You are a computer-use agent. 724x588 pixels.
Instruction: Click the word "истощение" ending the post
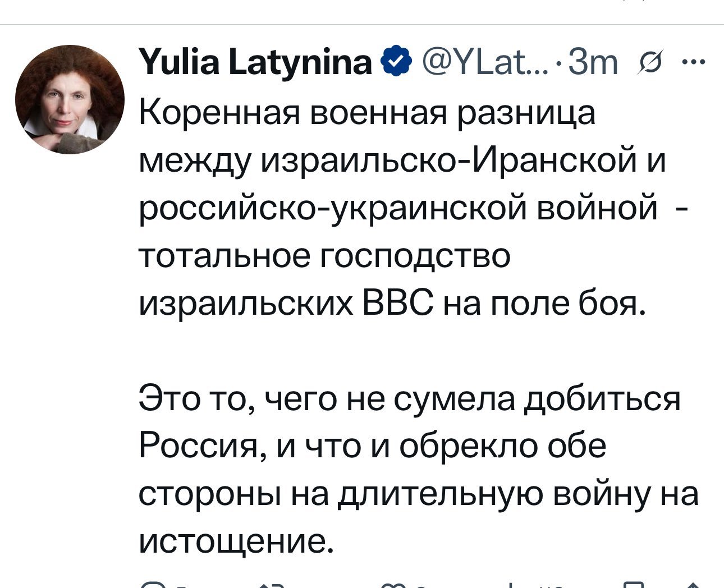235,541
